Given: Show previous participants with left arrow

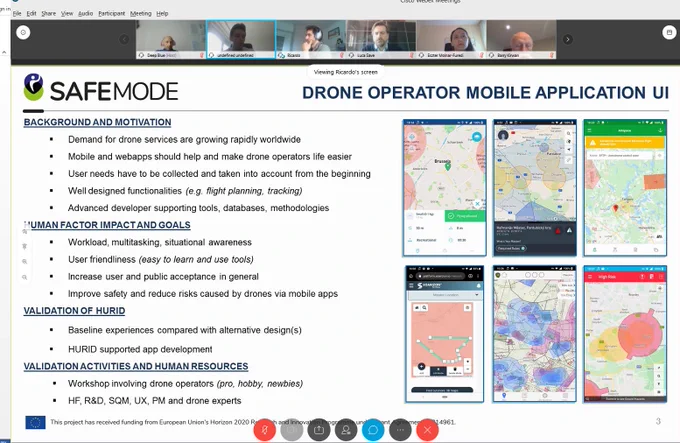Looking at the screenshot, I should pos(124,39).
